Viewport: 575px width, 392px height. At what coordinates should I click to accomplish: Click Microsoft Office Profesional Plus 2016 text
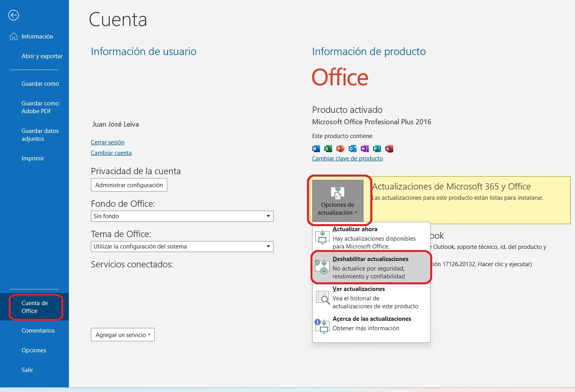pos(372,122)
